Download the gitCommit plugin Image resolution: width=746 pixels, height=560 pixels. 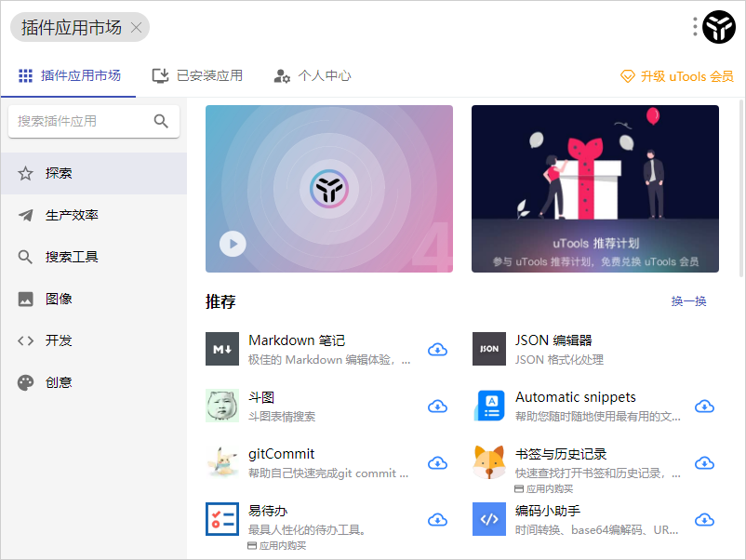437,463
